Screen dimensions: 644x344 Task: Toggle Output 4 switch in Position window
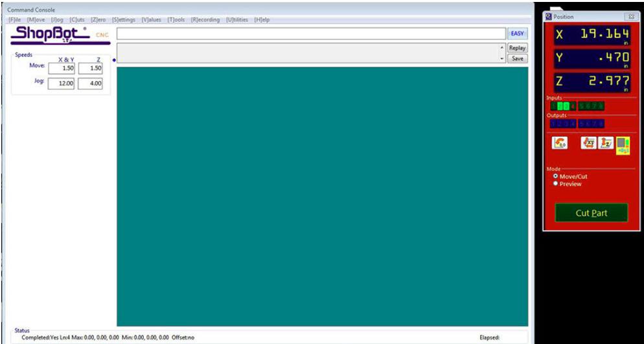(x=573, y=124)
